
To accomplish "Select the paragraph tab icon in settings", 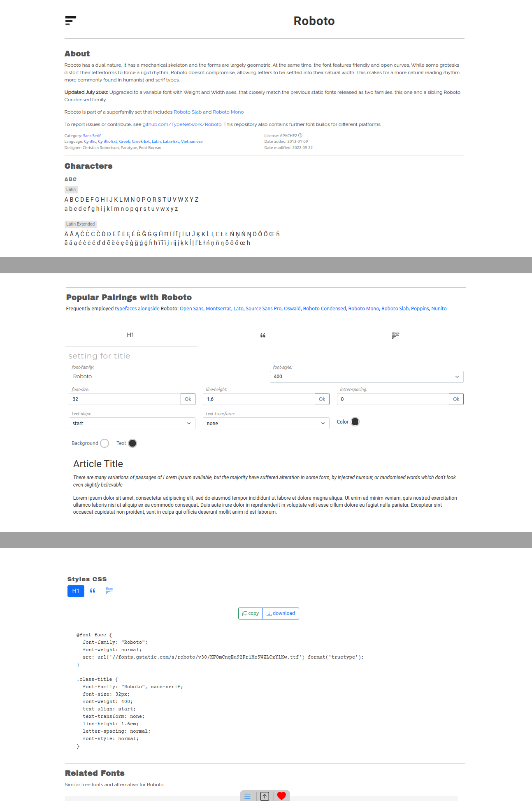I will point(395,335).
